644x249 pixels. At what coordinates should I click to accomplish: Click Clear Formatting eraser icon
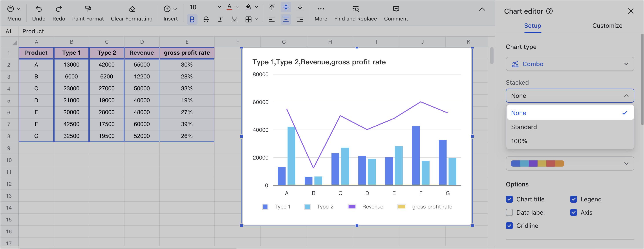coord(132,9)
